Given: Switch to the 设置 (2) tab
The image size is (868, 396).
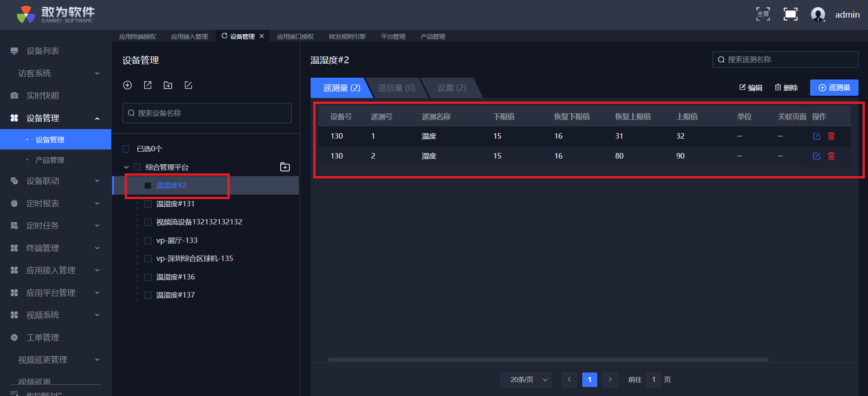Looking at the screenshot, I should (452, 88).
